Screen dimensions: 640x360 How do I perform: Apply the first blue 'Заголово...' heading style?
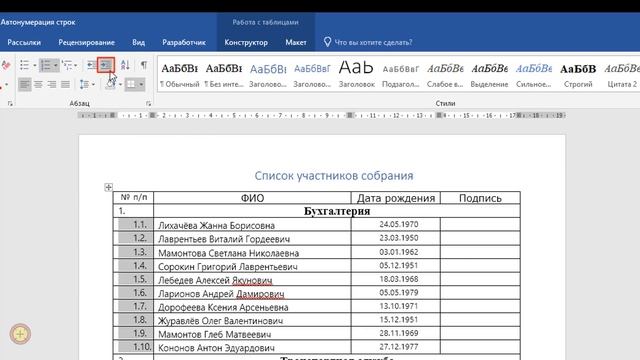[268, 74]
